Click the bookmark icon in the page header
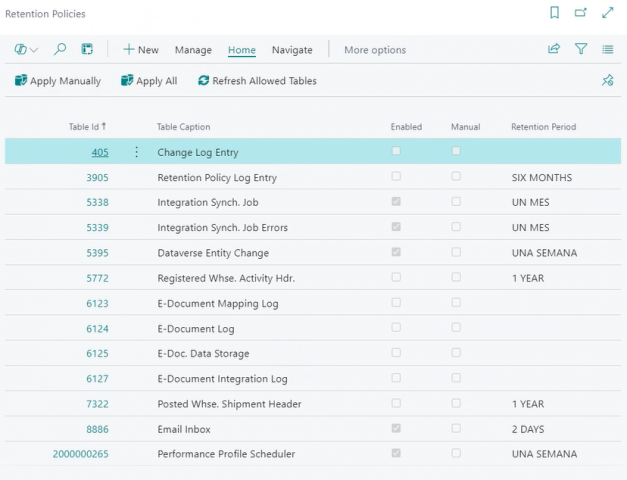The width and height of the screenshot is (627, 480). tap(555, 14)
